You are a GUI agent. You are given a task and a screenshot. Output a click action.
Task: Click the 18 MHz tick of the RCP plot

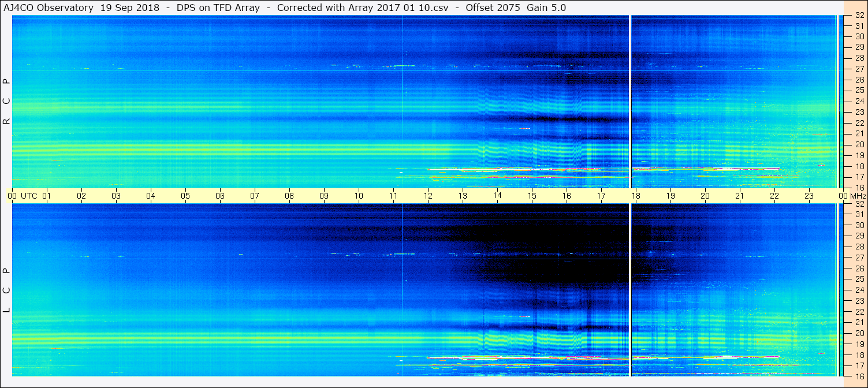tap(859, 166)
